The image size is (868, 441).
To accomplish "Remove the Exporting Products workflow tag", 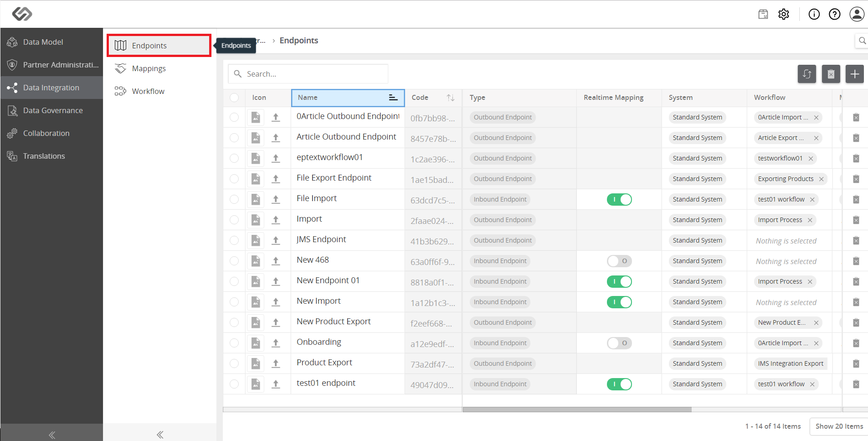I will pyautogui.click(x=821, y=179).
